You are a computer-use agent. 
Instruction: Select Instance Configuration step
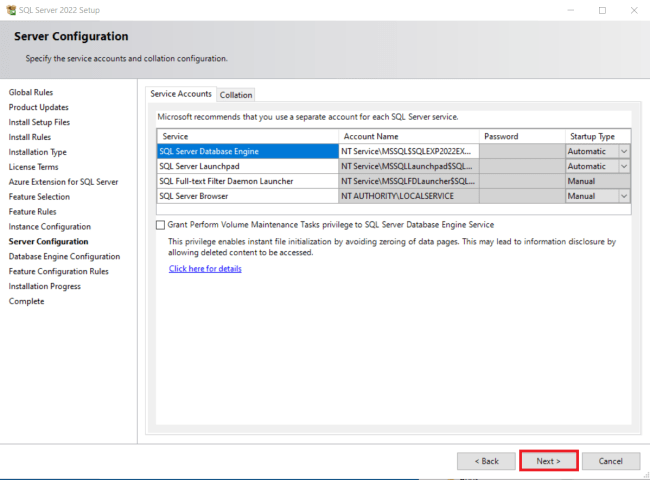tap(50, 227)
